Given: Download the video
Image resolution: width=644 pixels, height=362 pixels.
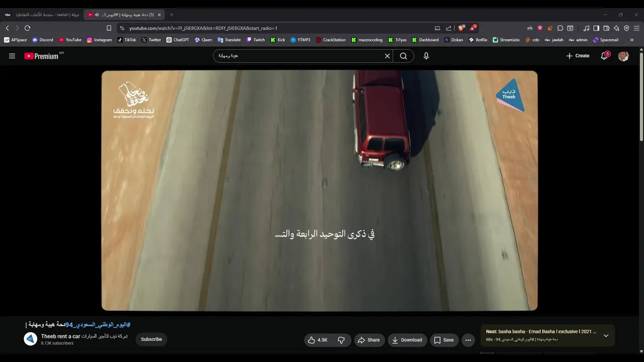Looking at the screenshot, I should (407, 340).
